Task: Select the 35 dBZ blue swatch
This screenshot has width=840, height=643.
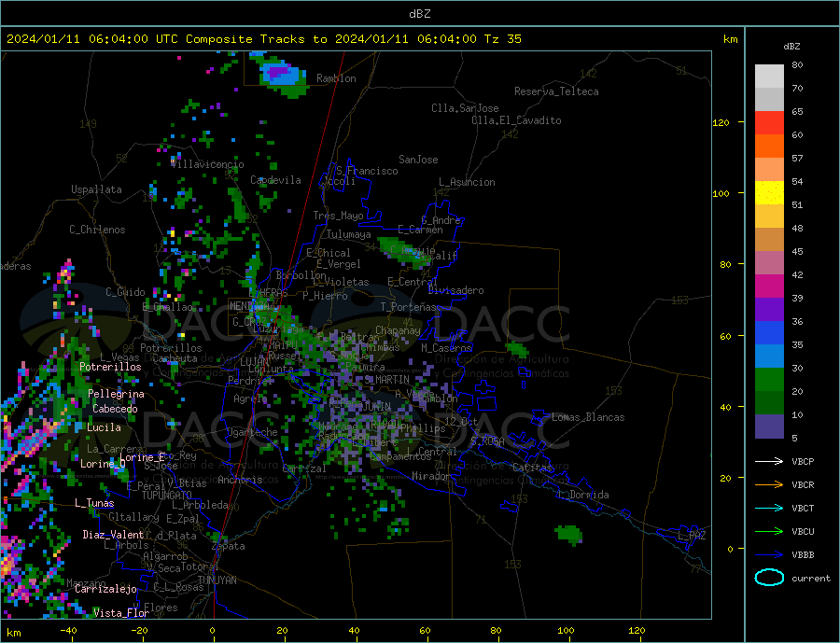Action: click(x=769, y=333)
